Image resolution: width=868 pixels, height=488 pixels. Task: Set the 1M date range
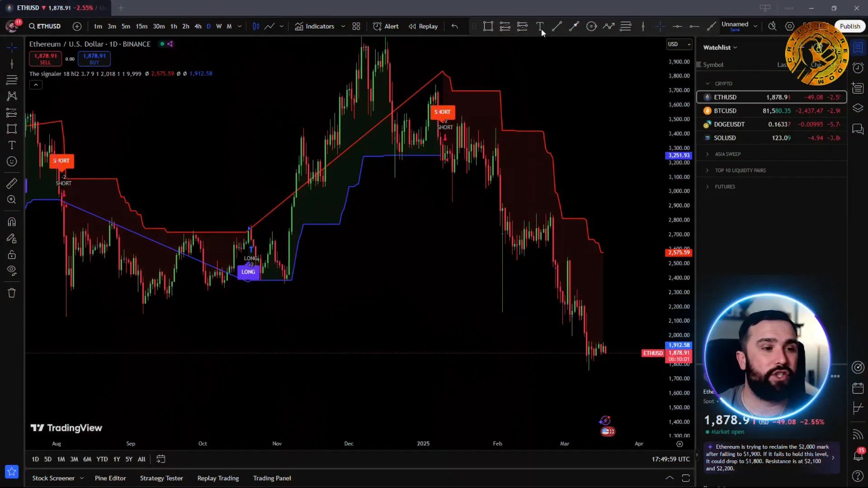(x=61, y=459)
